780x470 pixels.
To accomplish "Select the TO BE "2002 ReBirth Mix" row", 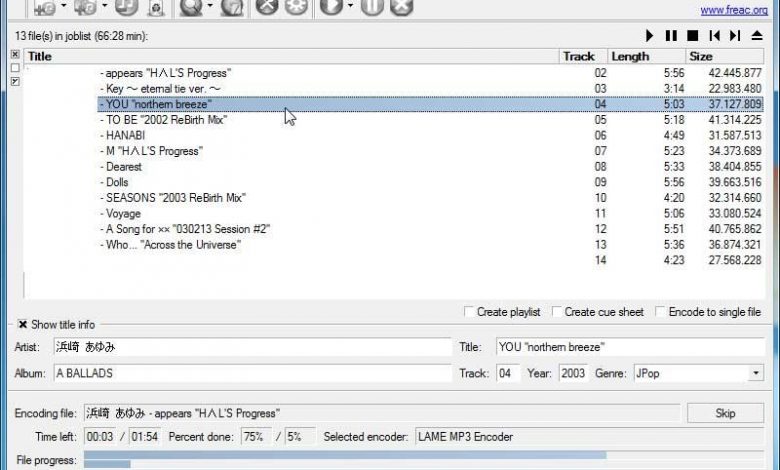I will [x=430, y=120].
